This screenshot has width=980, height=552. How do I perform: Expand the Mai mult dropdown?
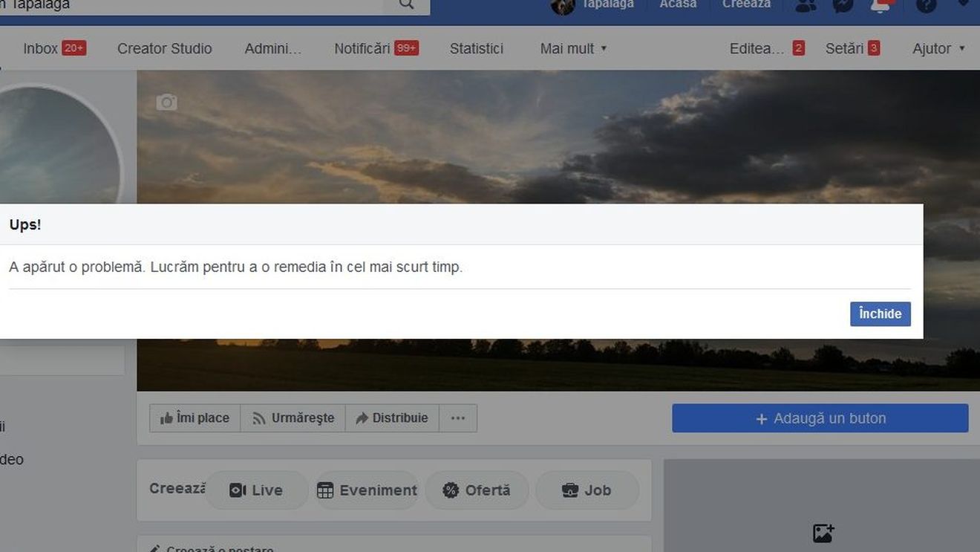coord(573,48)
